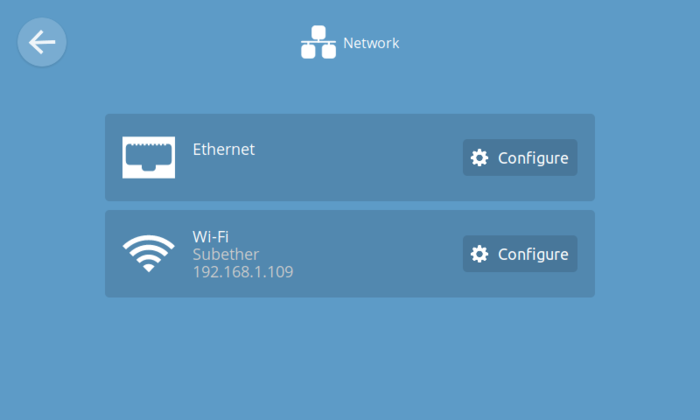Open Ethernet configuration via Configure button
The width and height of the screenshot is (700, 420).
pyautogui.click(x=520, y=158)
